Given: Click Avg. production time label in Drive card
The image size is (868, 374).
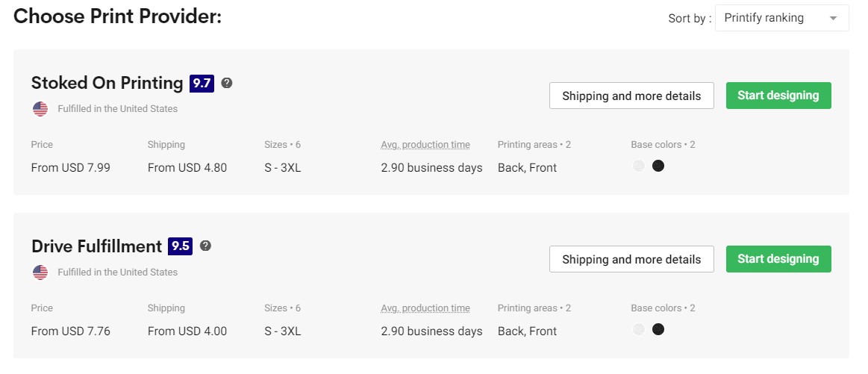Looking at the screenshot, I should 425,308.
